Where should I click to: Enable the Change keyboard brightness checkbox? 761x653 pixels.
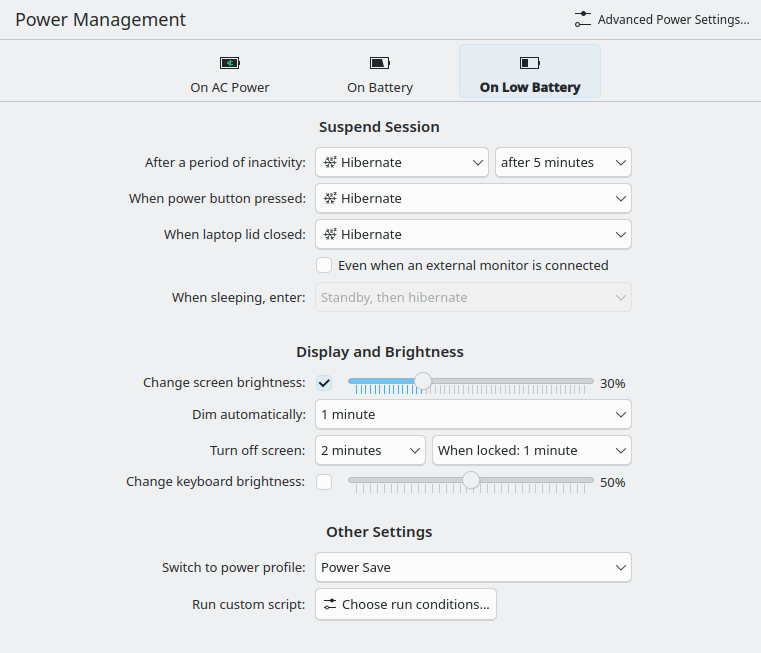point(324,482)
